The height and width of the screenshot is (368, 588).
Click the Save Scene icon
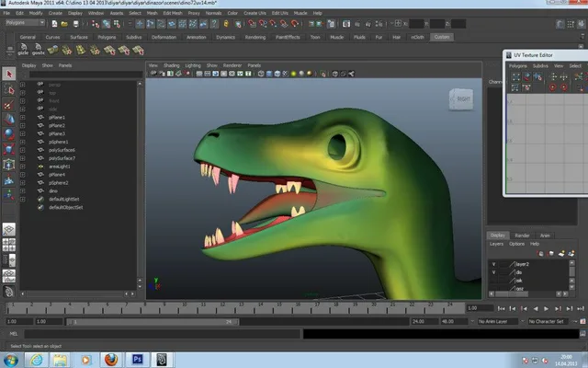(75, 24)
